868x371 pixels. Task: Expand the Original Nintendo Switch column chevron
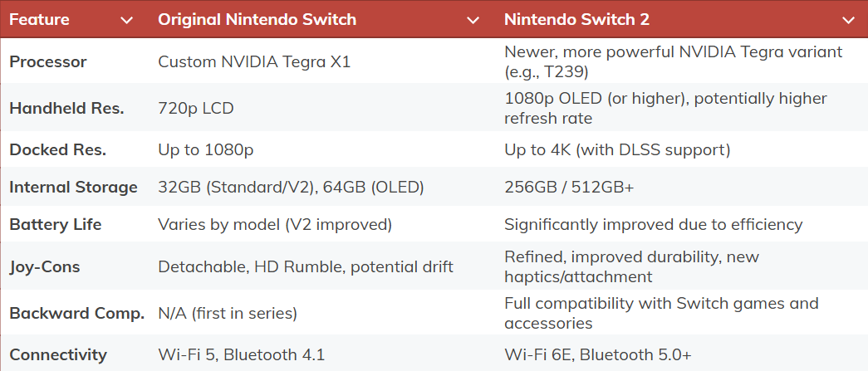pyautogui.click(x=473, y=20)
